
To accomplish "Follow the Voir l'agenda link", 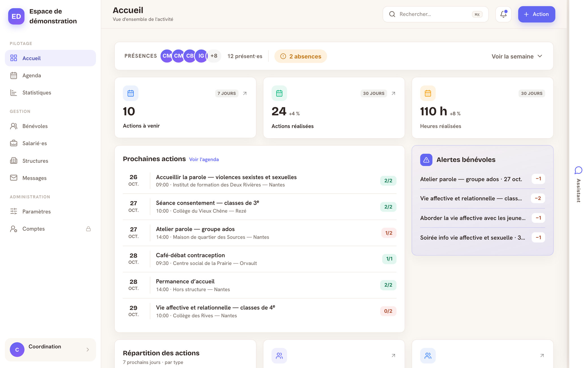I will [204, 159].
